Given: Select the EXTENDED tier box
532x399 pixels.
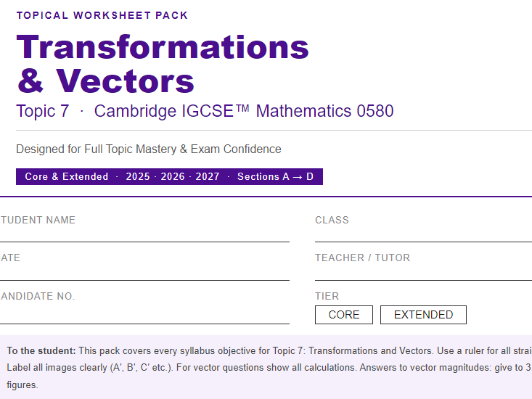Looking at the screenshot, I should pyautogui.click(x=423, y=315).
